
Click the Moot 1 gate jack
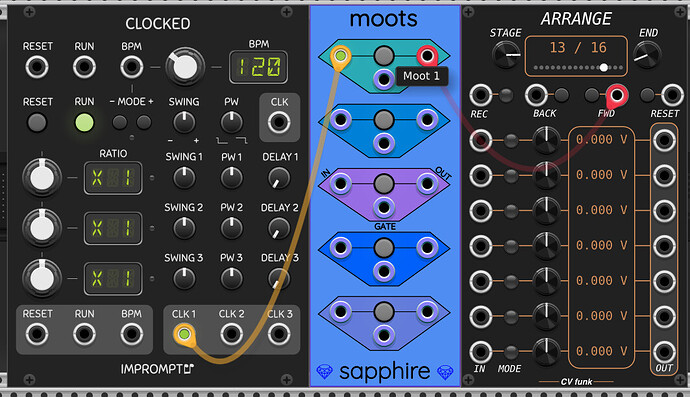click(x=384, y=80)
